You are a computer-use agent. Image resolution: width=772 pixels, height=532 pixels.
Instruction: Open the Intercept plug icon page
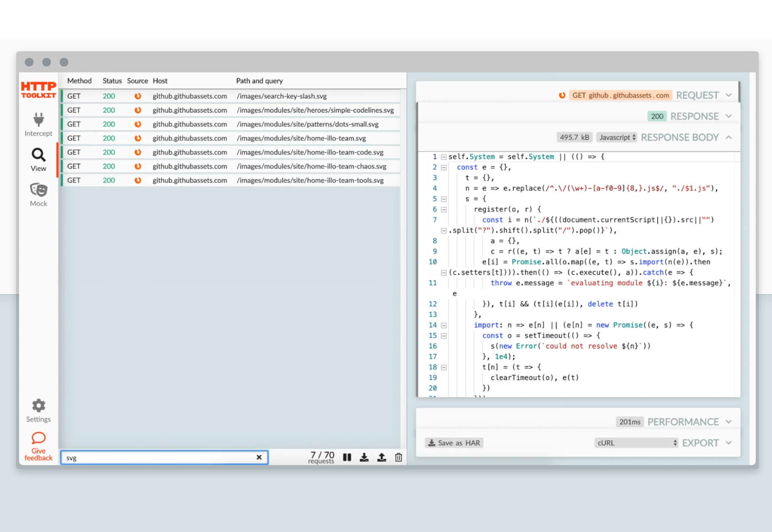(38, 124)
